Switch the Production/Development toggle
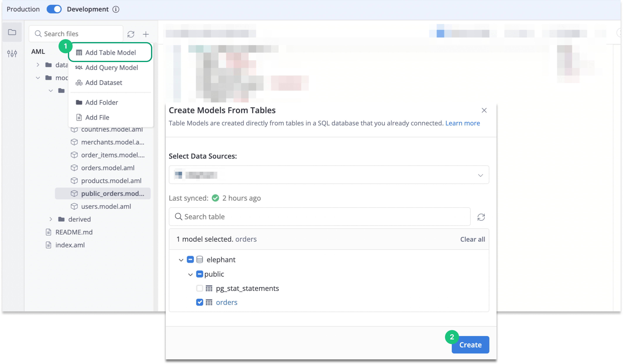Viewport: 623px width, 364px height. [x=54, y=9]
